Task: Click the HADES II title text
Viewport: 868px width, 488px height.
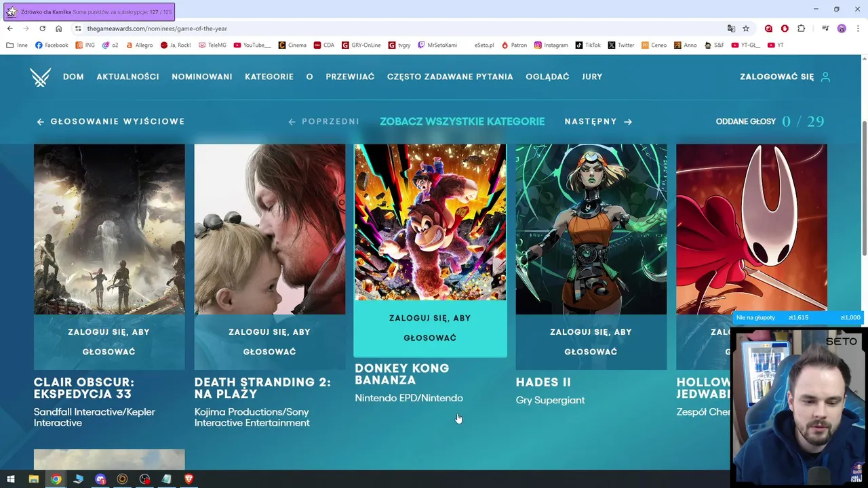Action: pyautogui.click(x=543, y=382)
